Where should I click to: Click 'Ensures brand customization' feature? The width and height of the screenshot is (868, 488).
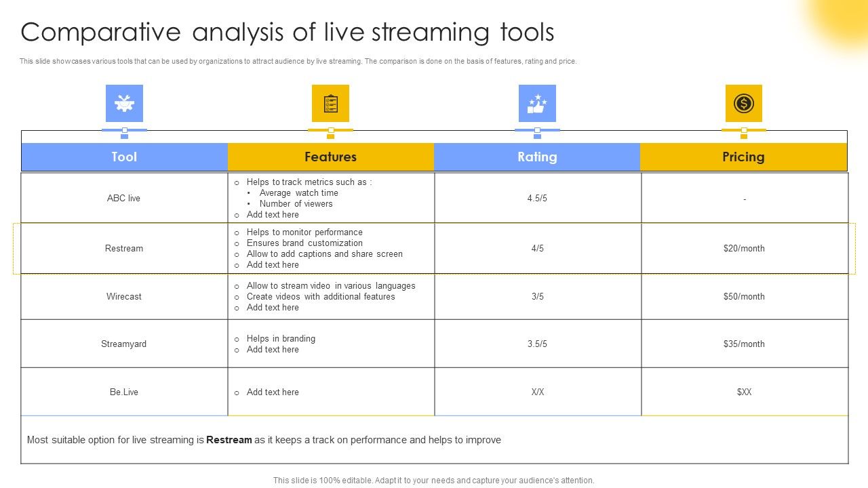[x=304, y=243]
